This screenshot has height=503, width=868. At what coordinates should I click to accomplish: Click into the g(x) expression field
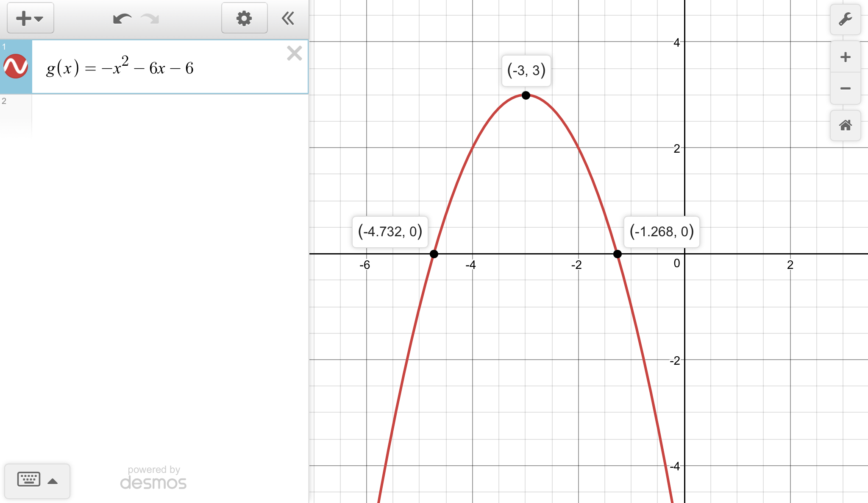[x=170, y=68]
